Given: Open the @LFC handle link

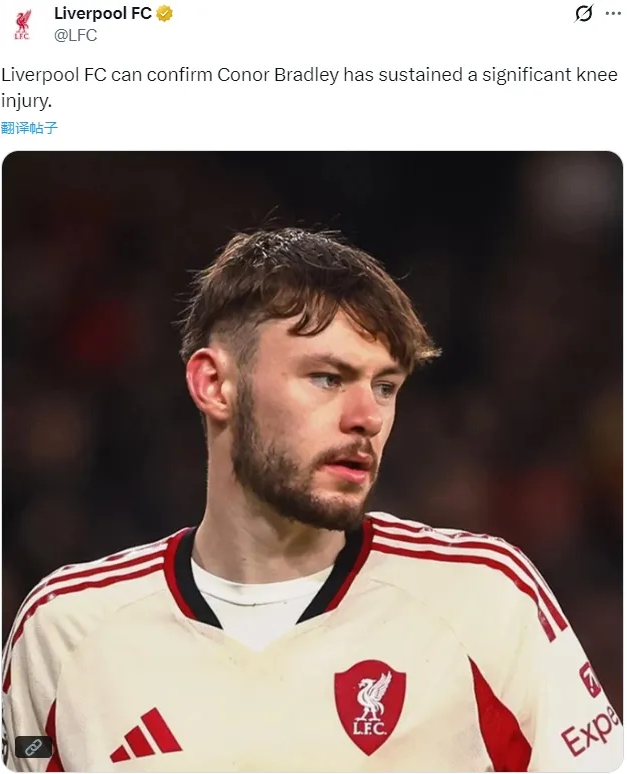Looking at the screenshot, I should (x=76, y=36).
